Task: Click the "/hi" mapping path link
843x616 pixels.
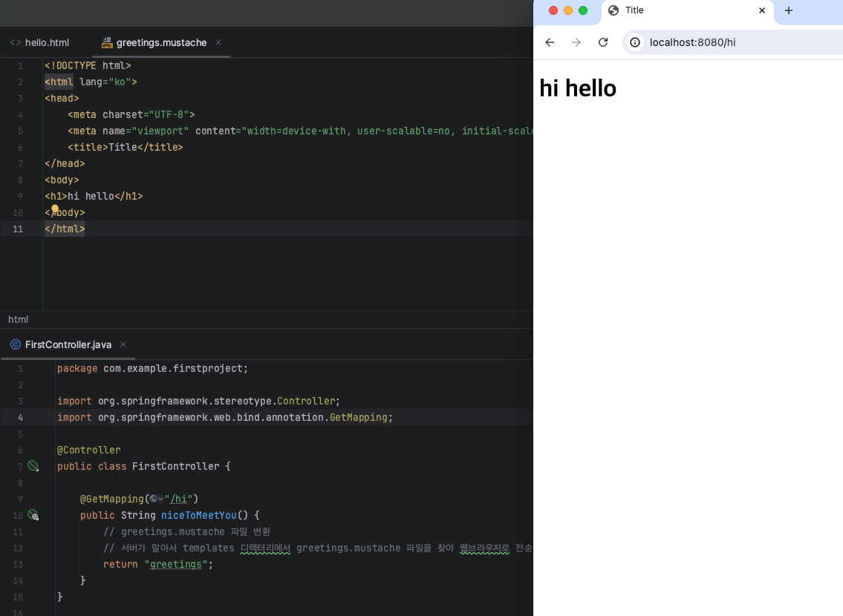Action: click(x=178, y=499)
